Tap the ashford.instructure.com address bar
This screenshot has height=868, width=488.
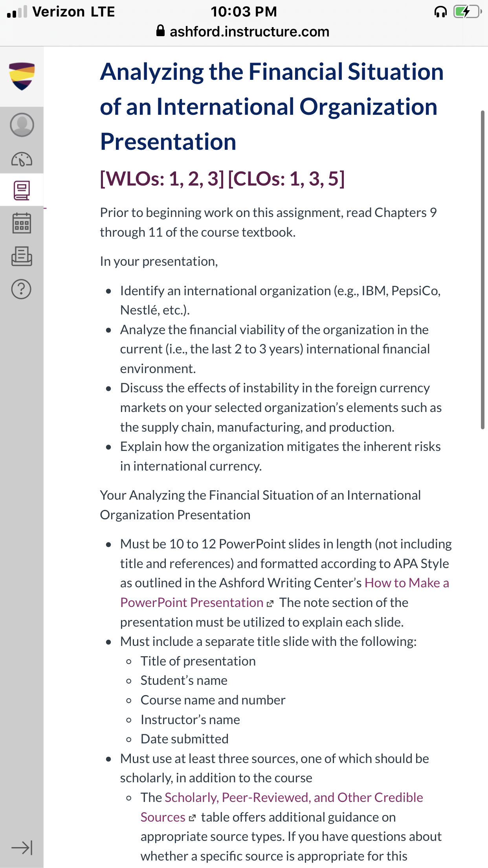click(x=244, y=31)
